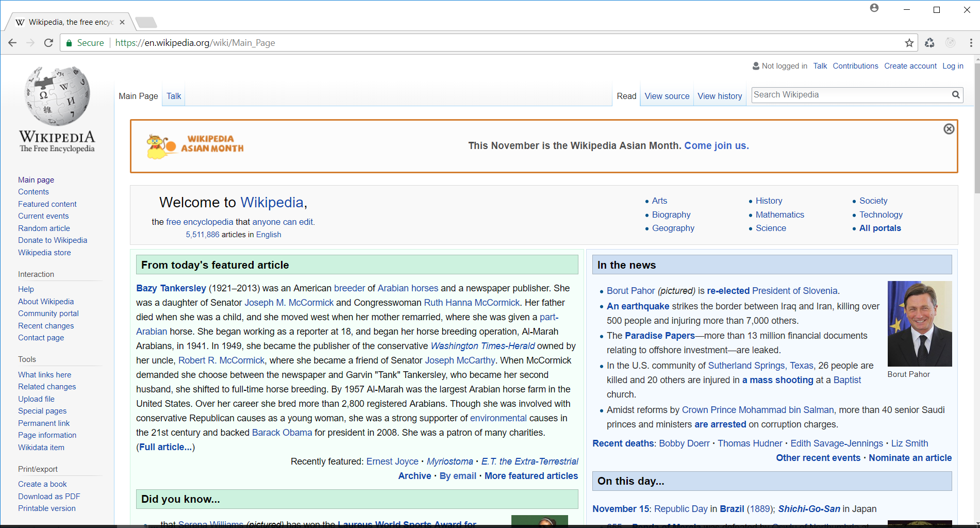Click Donate to Wikipedia

click(53, 240)
